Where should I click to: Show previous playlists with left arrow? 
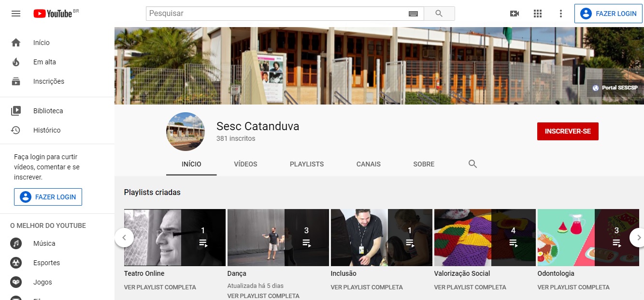(x=124, y=238)
